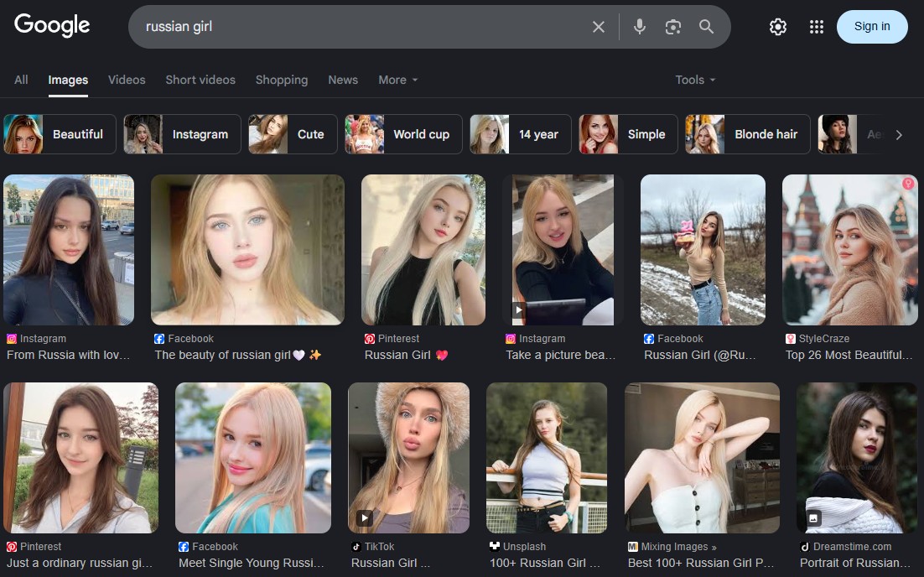Viewport: 924px width, 577px height.
Task: Click the licensable badge on Dreamstime image
Action: coord(813,518)
